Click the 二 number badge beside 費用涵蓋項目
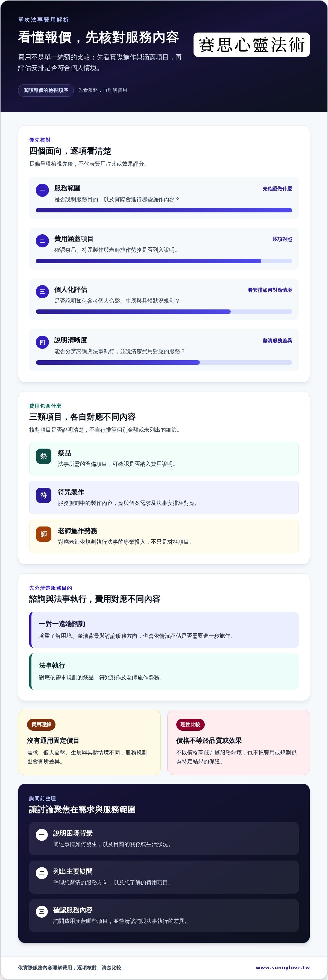This screenshot has height=980, width=328. pyautogui.click(x=42, y=241)
